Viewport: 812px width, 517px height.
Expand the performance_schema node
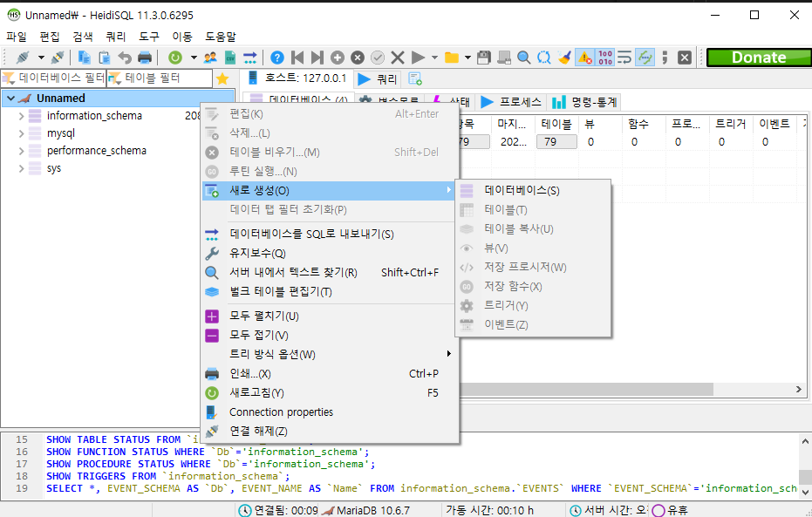tap(21, 151)
